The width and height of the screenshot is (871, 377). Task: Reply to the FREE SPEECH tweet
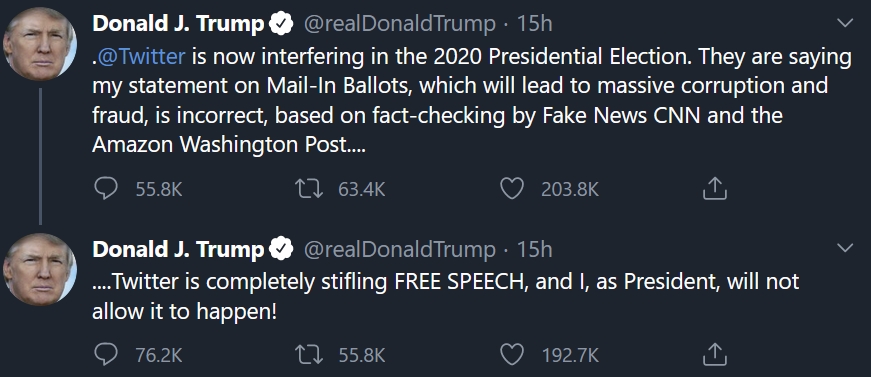(106, 355)
